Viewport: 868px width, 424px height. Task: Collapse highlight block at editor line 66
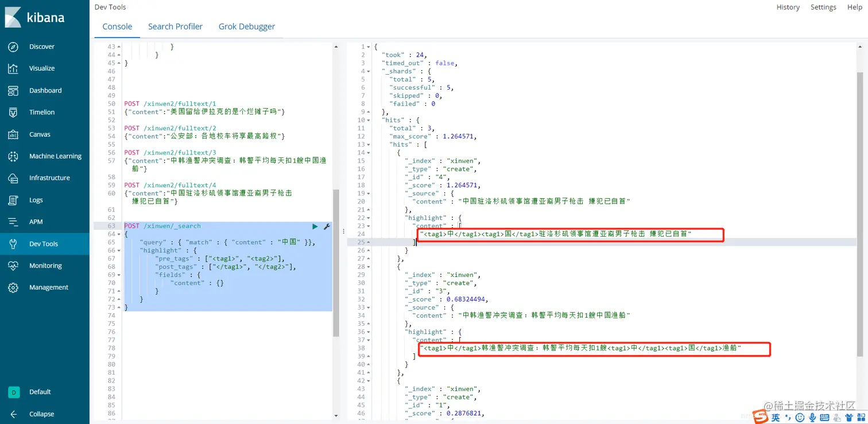tap(118, 250)
